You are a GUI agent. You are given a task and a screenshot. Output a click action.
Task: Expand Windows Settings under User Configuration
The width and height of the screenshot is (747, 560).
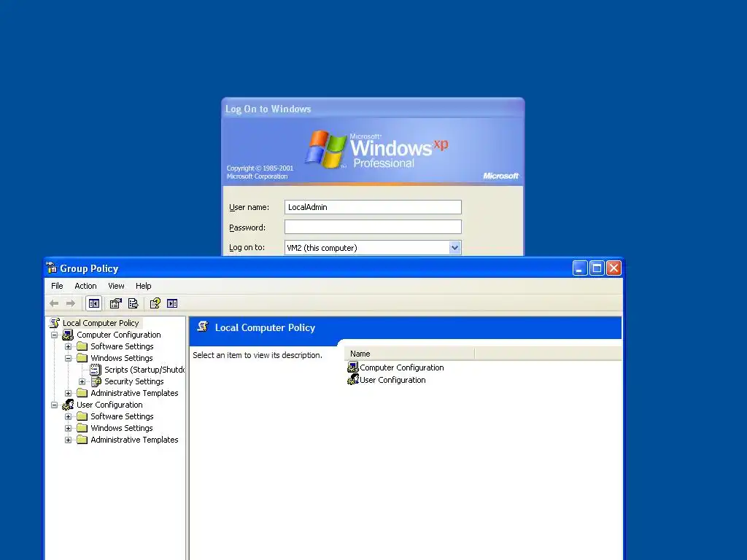click(x=68, y=428)
